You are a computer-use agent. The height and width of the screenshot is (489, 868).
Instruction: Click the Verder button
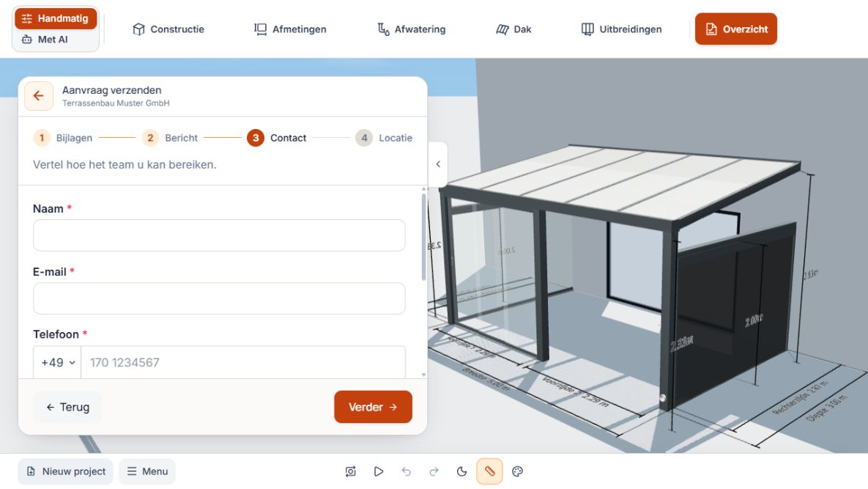[x=373, y=407]
